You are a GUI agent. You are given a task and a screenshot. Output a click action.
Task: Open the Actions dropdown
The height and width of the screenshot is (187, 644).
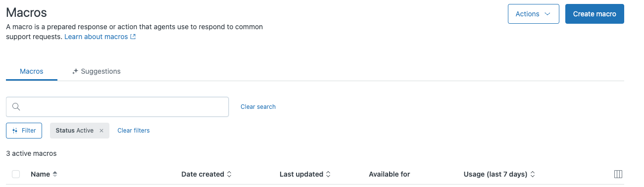coord(533,14)
